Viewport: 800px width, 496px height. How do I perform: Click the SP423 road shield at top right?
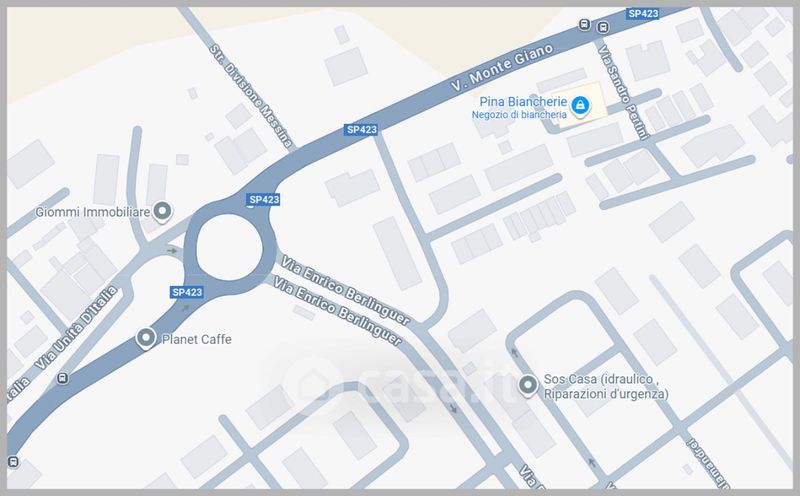coord(643,14)
